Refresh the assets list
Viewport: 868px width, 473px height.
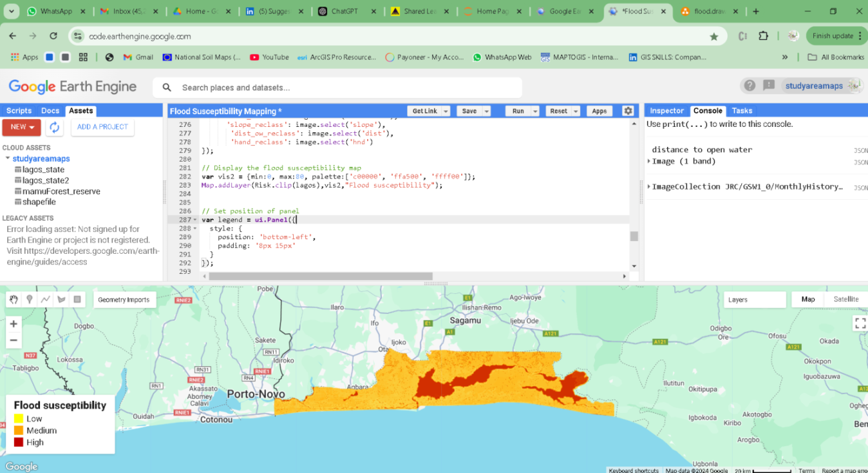(55, 127)
